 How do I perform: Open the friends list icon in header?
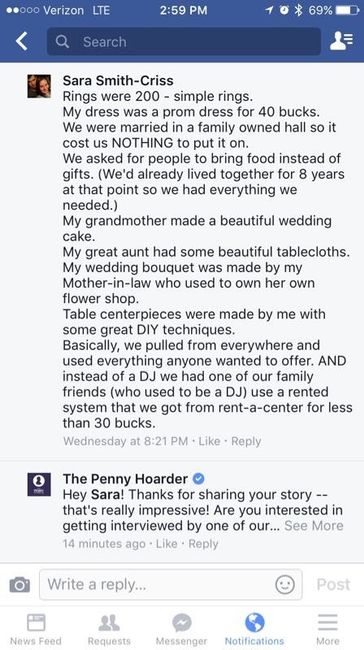(341, 41)
